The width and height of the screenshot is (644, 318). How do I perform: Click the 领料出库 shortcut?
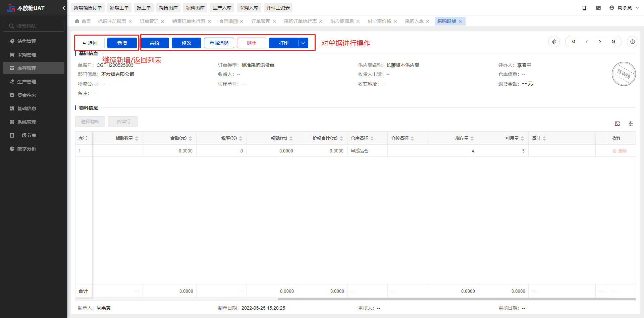[195, 8]
